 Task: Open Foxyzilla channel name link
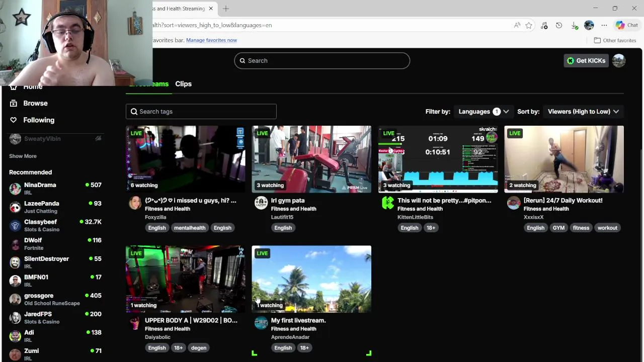coord(155,217)
